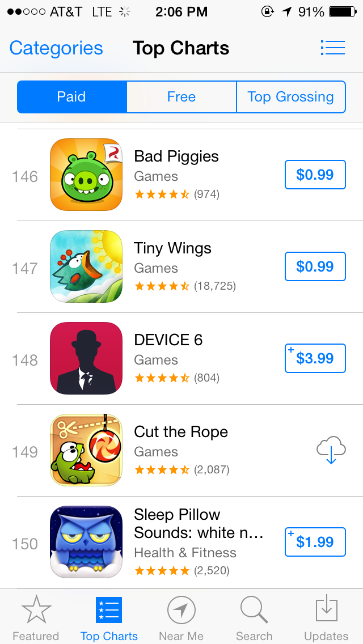Switch to the Free chart segment

pos(181,97)
